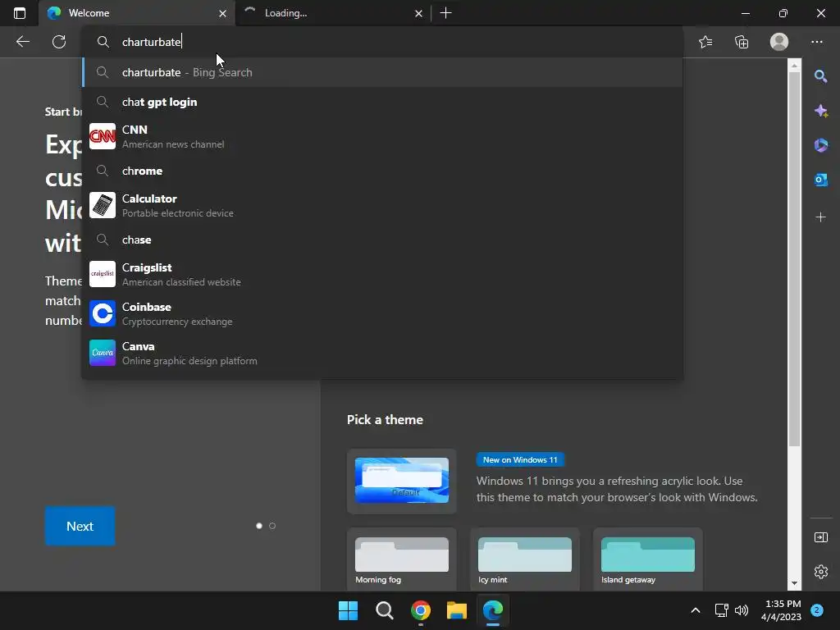Switch to the Loading... tab

click(x=333, y=13)
